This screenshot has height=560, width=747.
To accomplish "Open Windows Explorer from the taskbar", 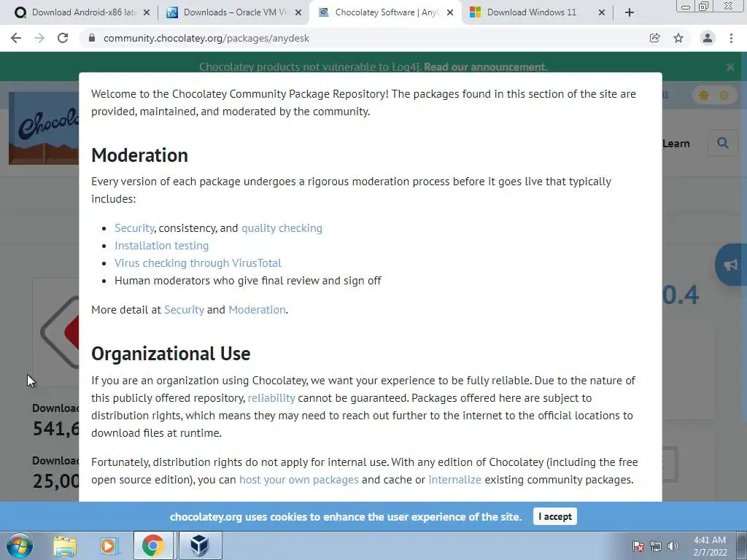I will click(x=65, y=545).
